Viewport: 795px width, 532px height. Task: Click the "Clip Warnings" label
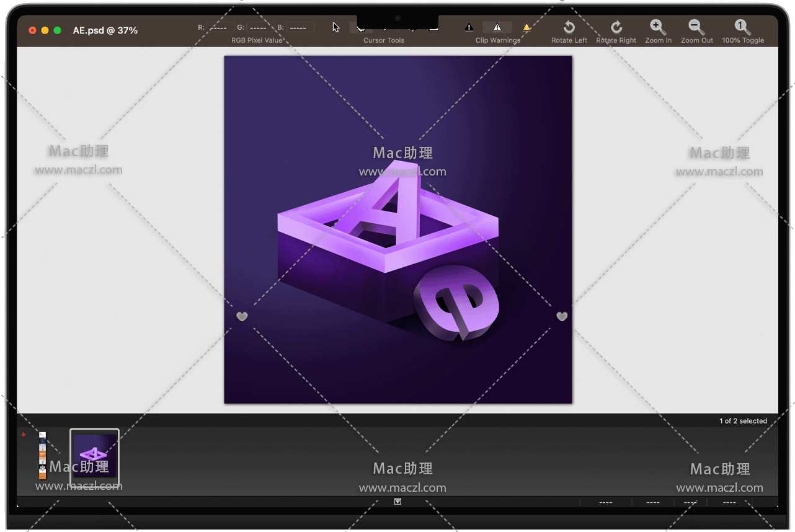pos(498,40)
